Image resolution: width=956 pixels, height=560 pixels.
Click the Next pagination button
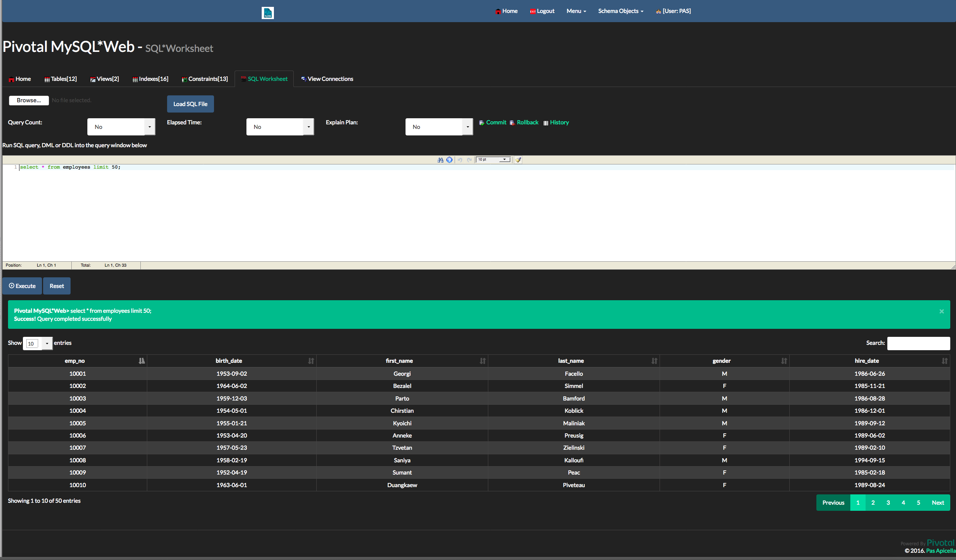pos(938,503)
